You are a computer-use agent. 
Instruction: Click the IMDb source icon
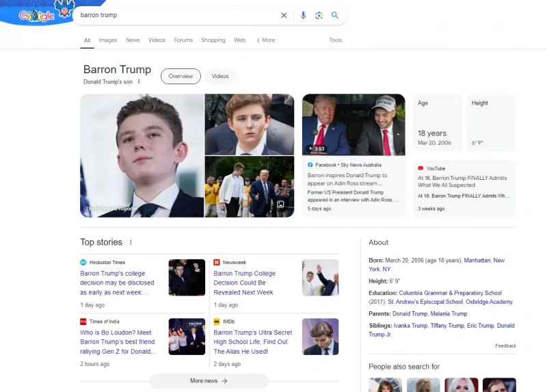pyautogui.click(x=217, y=322)
